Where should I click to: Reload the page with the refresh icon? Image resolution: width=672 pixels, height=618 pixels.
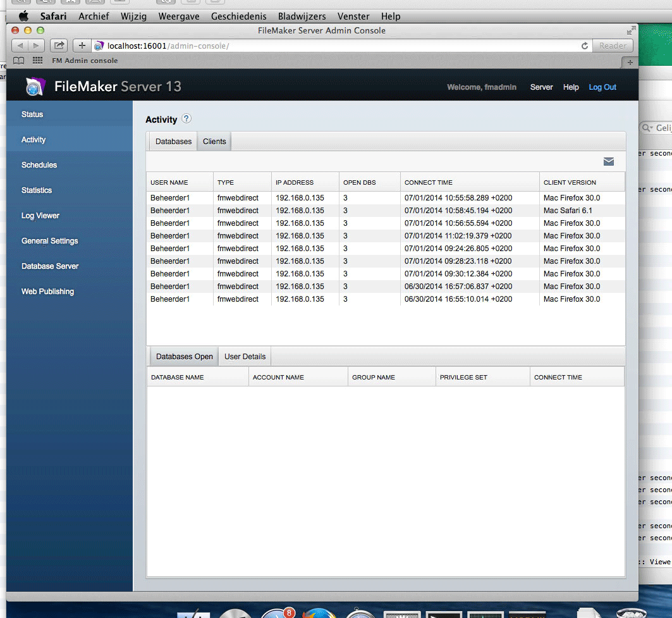pos(585,46)
